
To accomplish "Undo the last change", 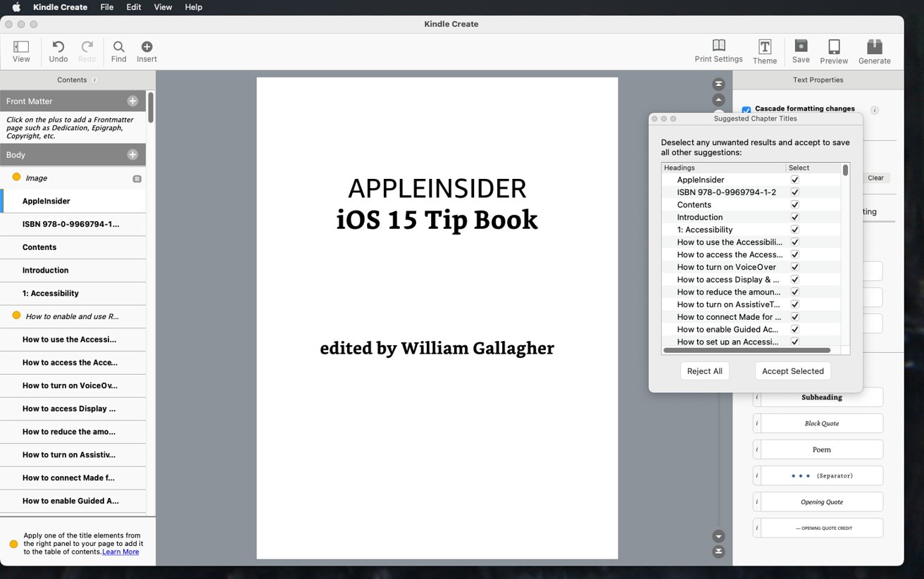I will tap(58, 46).
